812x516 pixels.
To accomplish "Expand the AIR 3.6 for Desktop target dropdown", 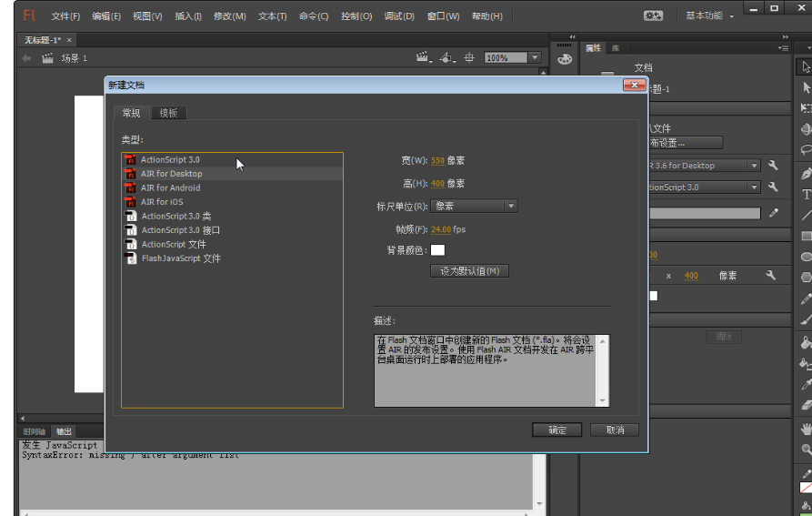I will click(754, 166).
